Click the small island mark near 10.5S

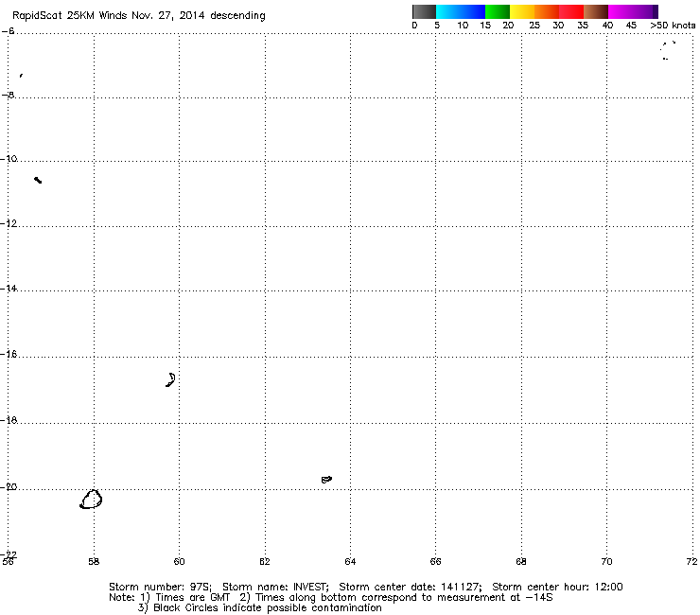point(38,180)
